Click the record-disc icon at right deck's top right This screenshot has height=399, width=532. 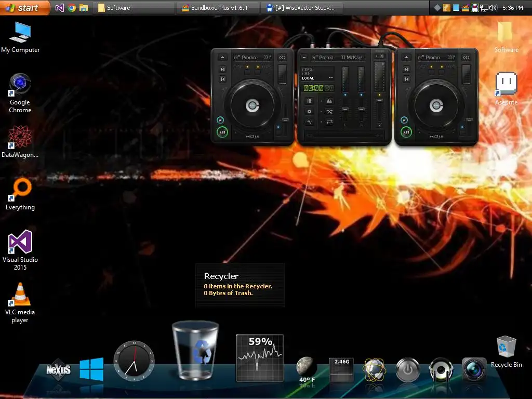[466, 58]
